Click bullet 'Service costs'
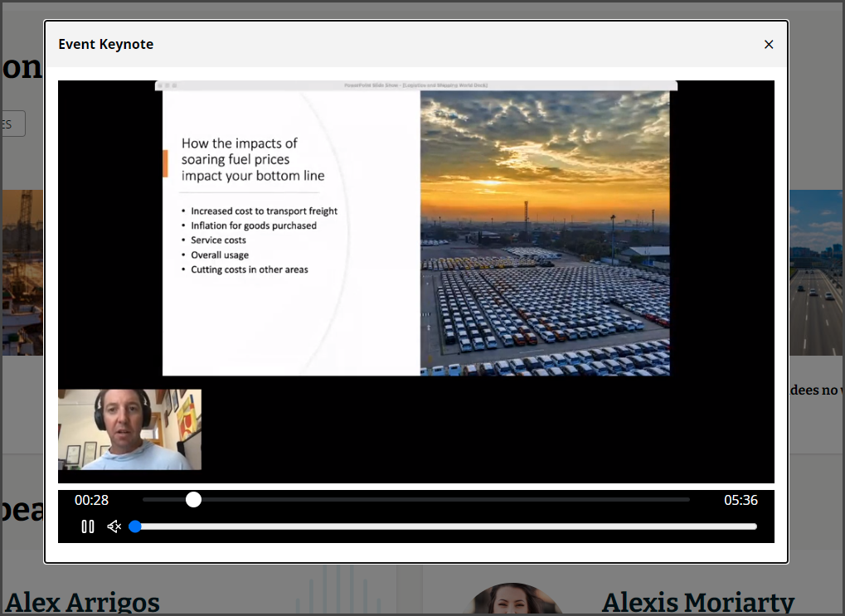 pyautogui.click(x=218, y=240)
